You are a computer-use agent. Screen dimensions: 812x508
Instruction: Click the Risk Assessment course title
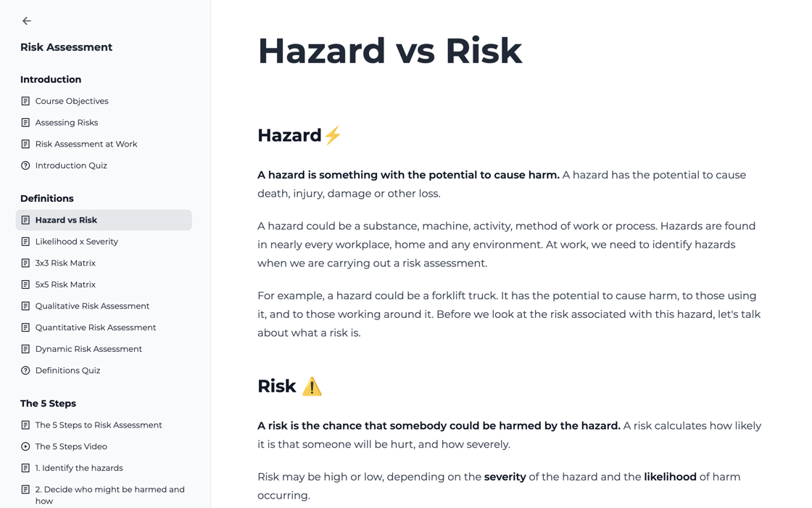(x=66, y=47)
